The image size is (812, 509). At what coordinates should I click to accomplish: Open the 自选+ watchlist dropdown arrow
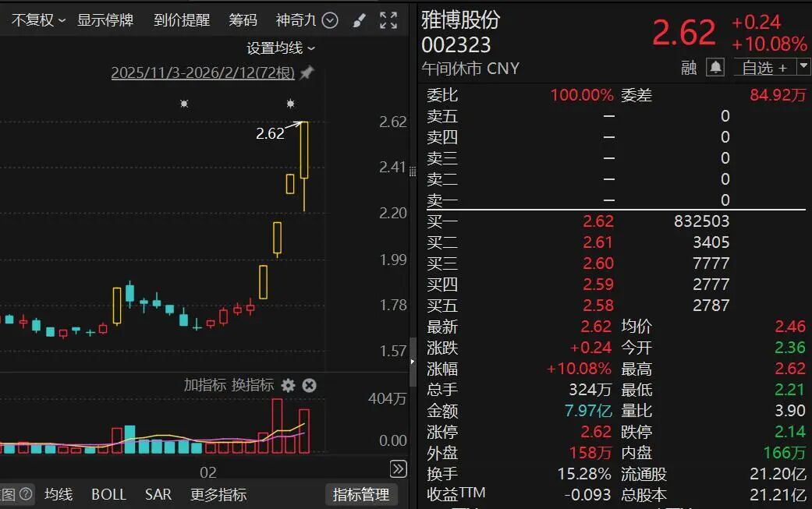801,68
